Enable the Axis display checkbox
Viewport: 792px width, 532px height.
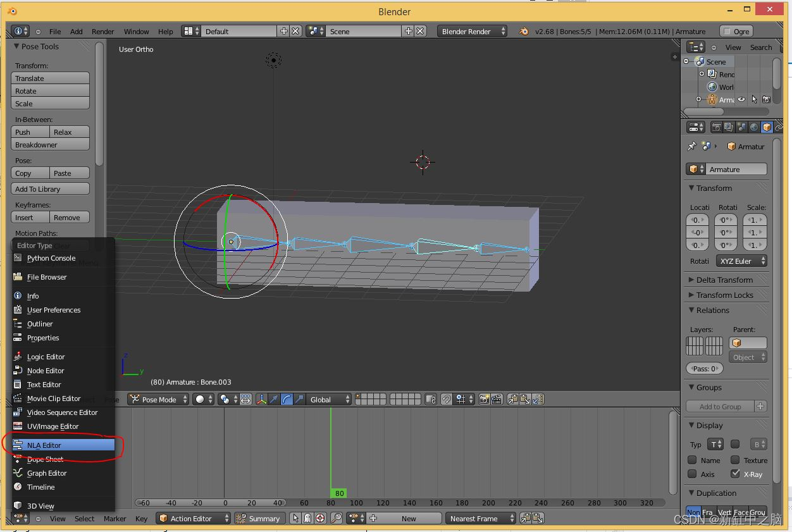[692, 474]
